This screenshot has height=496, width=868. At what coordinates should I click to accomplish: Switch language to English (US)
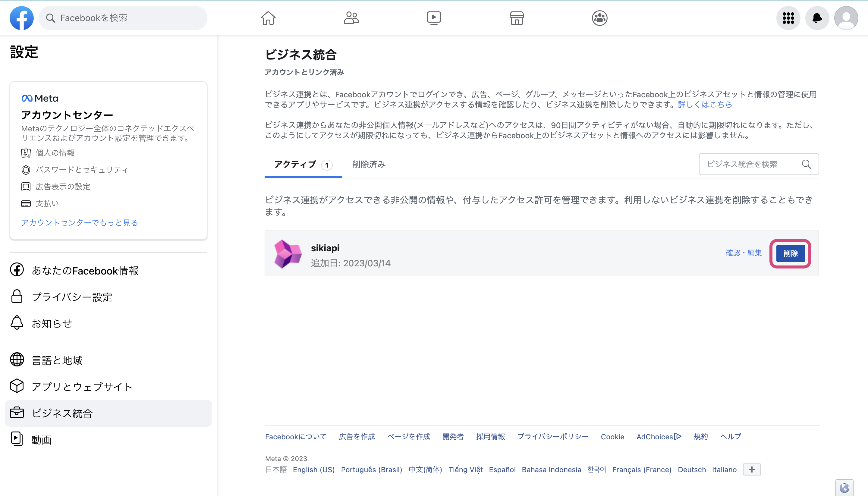[x=314, y=469]
